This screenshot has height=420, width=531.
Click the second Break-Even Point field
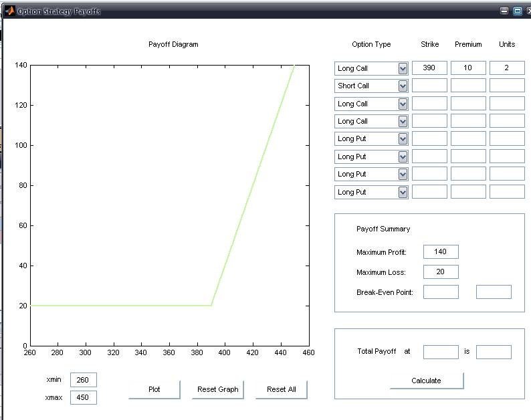click(494, 292)
